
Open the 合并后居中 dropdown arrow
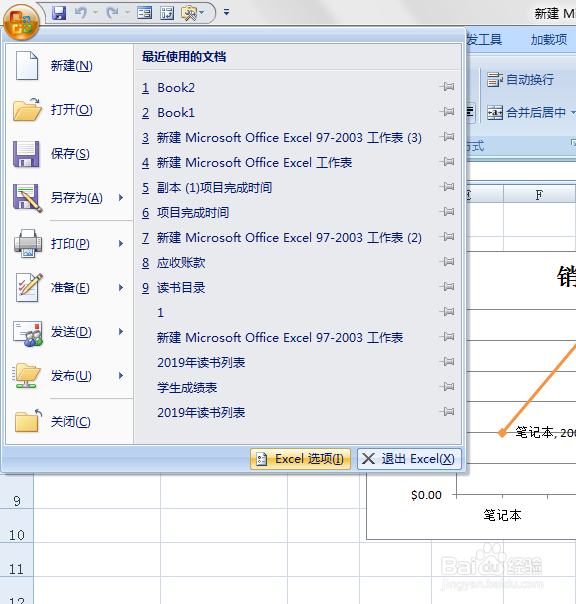pyautogui.click(x=573, y=112)
